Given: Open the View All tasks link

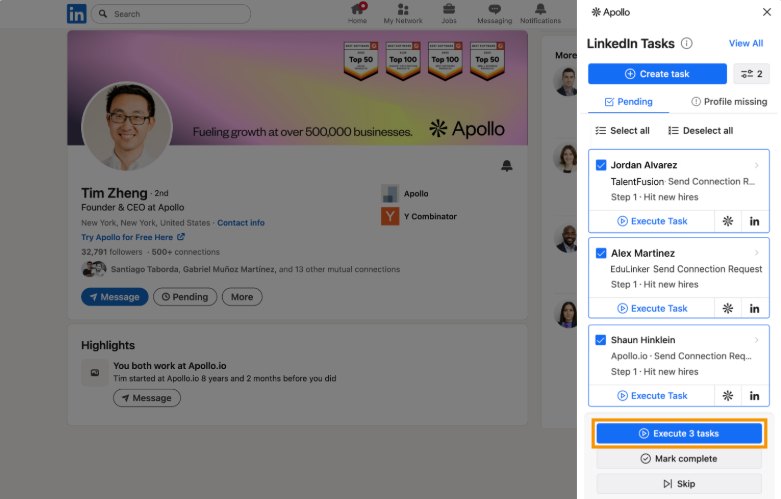Looking at the screenshot, I should point(746,43).
